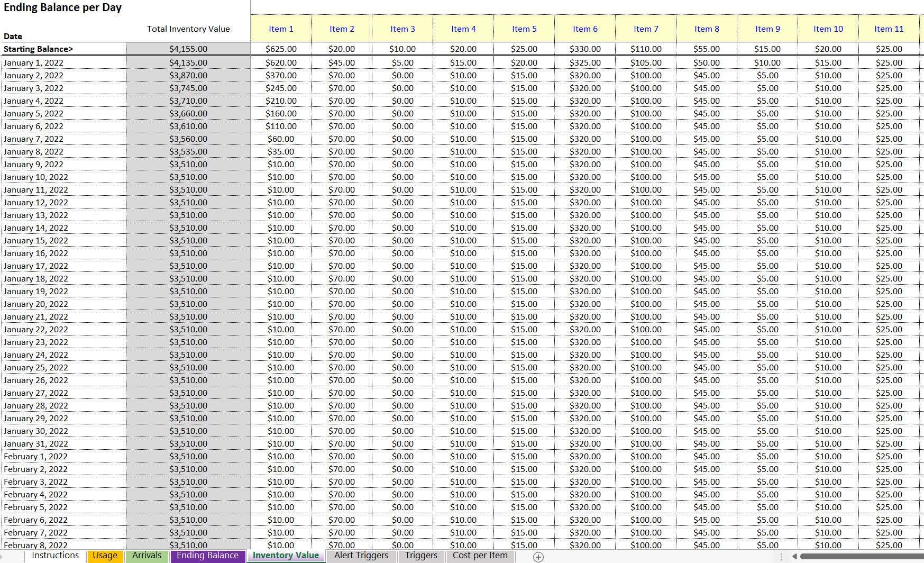The height and width of the screenshot is (563, 924).
Task: Click the $60.00 Item 1 cell
Action: pyautogui.click(x=281, y=139)
